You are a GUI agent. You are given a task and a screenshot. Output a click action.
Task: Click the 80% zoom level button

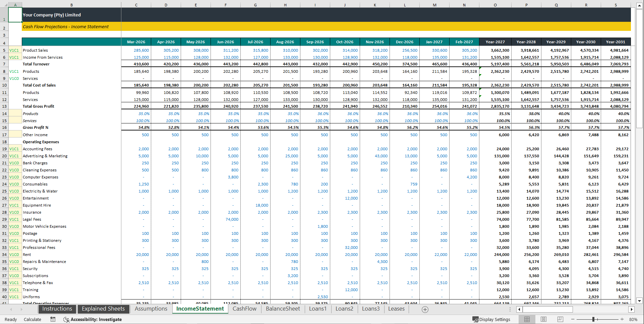pos(634,319)
